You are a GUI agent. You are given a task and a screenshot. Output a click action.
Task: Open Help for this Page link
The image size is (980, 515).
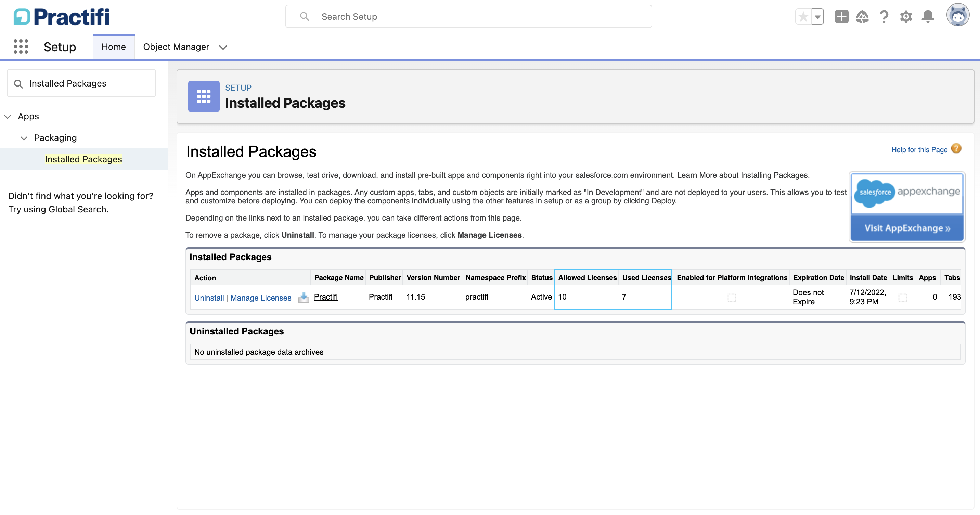[919, 150]
